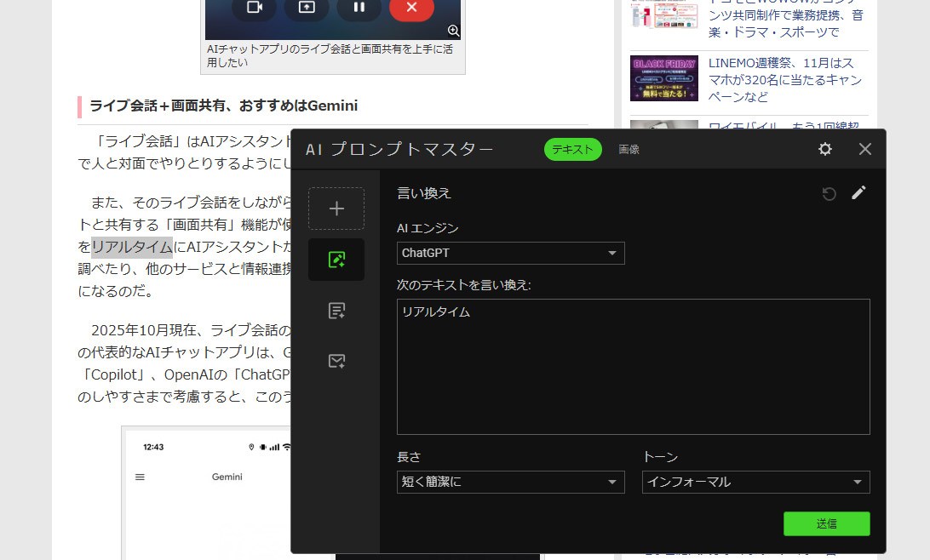Viewport: 930px width, 560px height.
Task: Switch to 画像 mode
Action: click(629, 149)
